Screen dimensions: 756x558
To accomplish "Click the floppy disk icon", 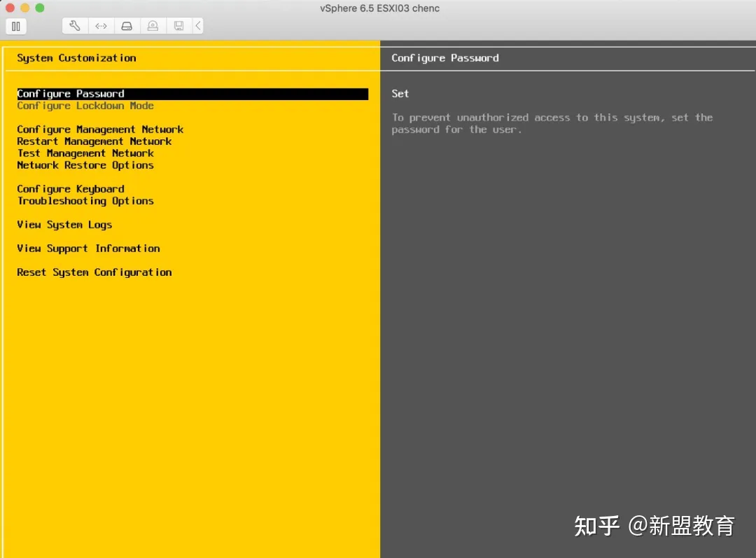I will click(x=178, y=26).
